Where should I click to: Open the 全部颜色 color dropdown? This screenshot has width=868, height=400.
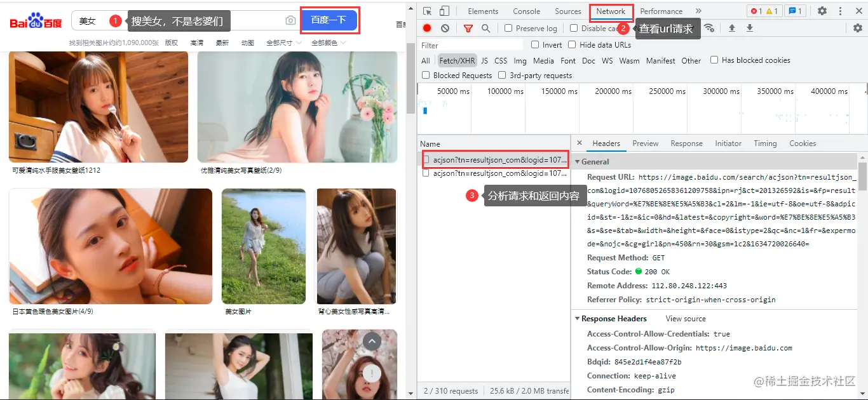(x=329, y=43)
